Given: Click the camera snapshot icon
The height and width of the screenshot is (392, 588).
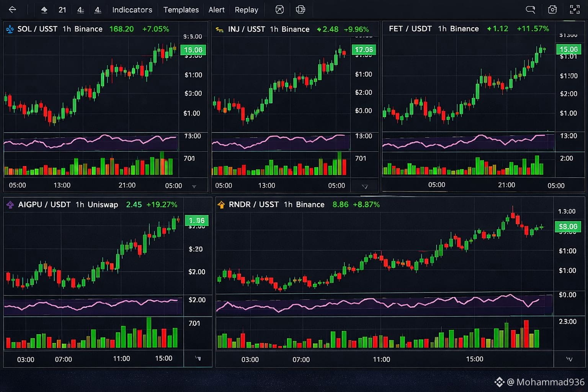Looking at the screenshot, I should (x=552, y=10).
